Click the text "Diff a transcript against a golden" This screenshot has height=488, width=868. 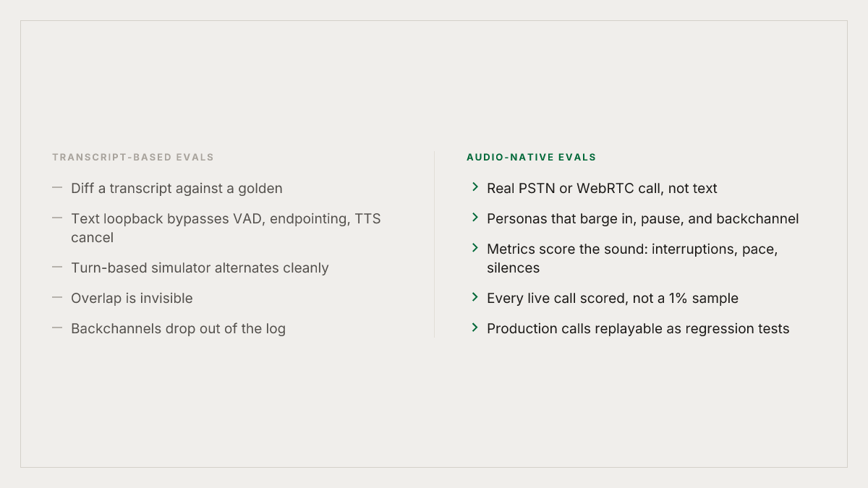point(176,189)
